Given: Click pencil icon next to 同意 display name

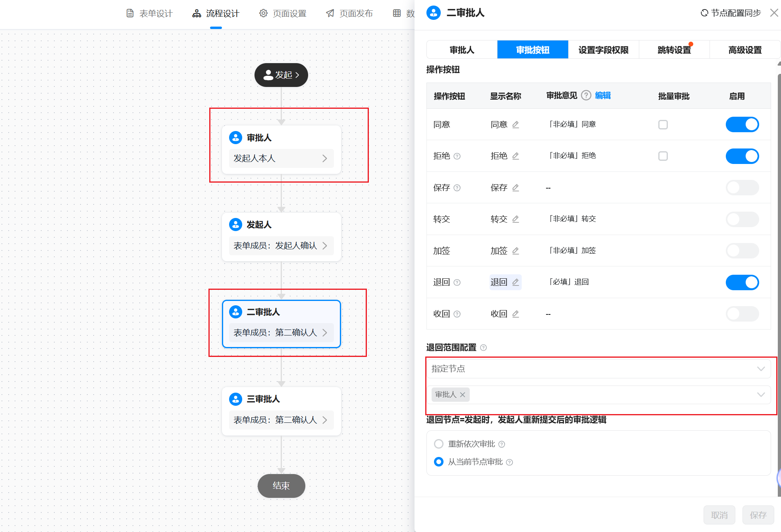Looking at the screenshot, I should (x=515, y=125).
